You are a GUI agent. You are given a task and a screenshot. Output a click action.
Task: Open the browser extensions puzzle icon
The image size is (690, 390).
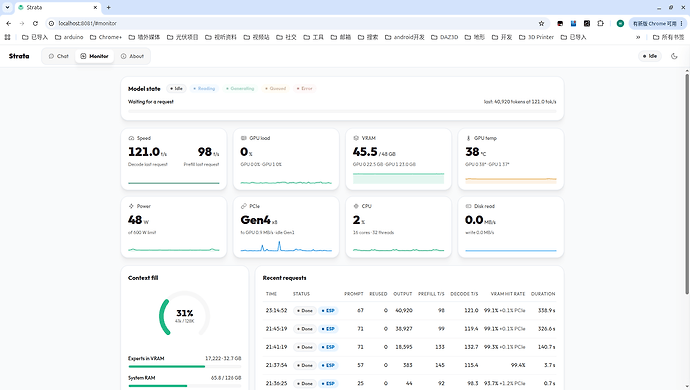point(600,23)
